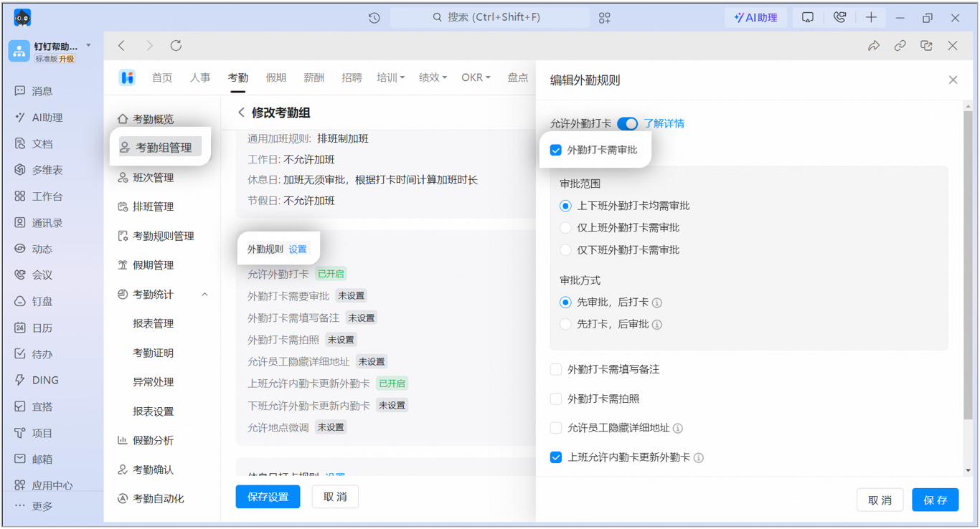Open 日历 calendar in sidebar
The image size is (980, 529).
(x=20, y=328)
